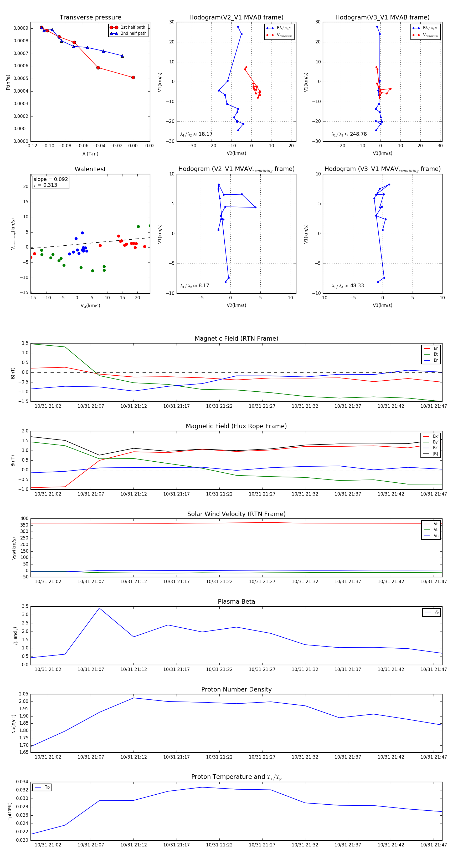
Task: Click the λ1/λ3 ≈ 48.33 annotation
Action: [x=348, y=286]
